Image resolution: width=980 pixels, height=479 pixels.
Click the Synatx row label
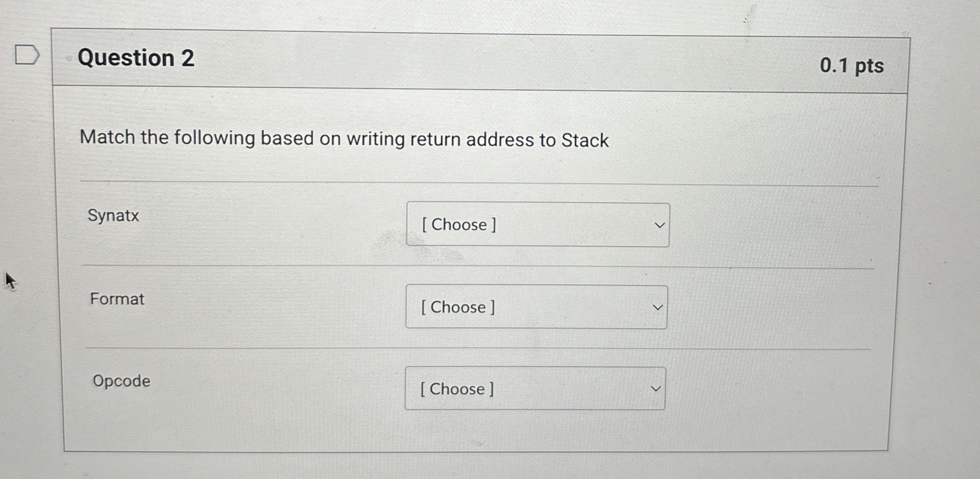click(x=114, y=216)
